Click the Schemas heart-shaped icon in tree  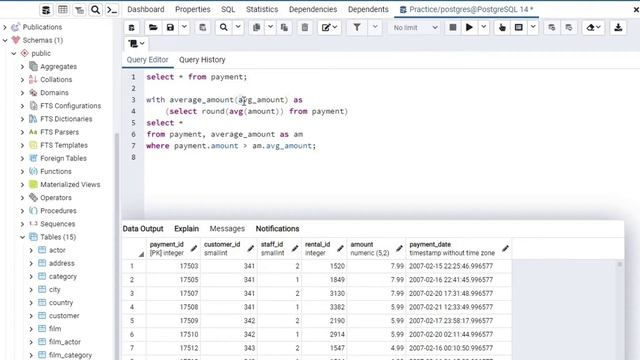click(16, 40)
